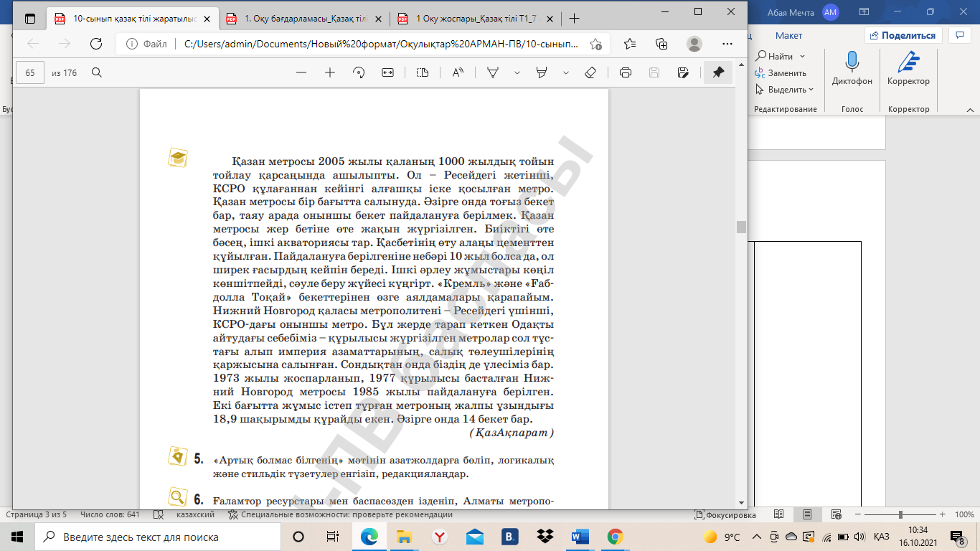
Task: Select the PDF Erase tool
Action: (x=590, y=72)
